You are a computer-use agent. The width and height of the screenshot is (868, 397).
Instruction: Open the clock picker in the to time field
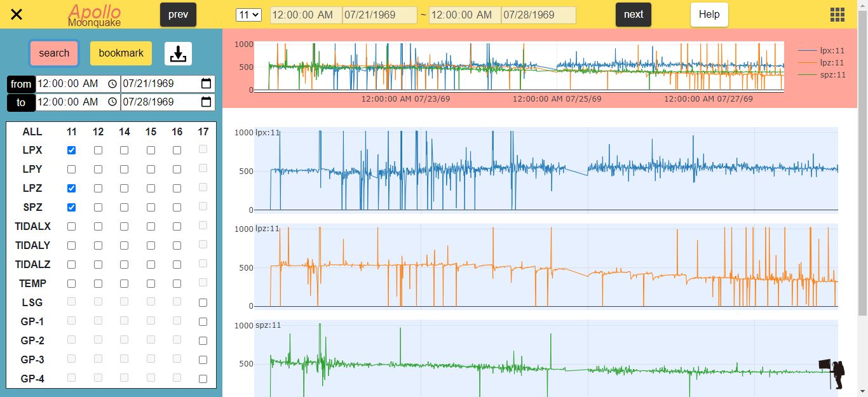112,102
